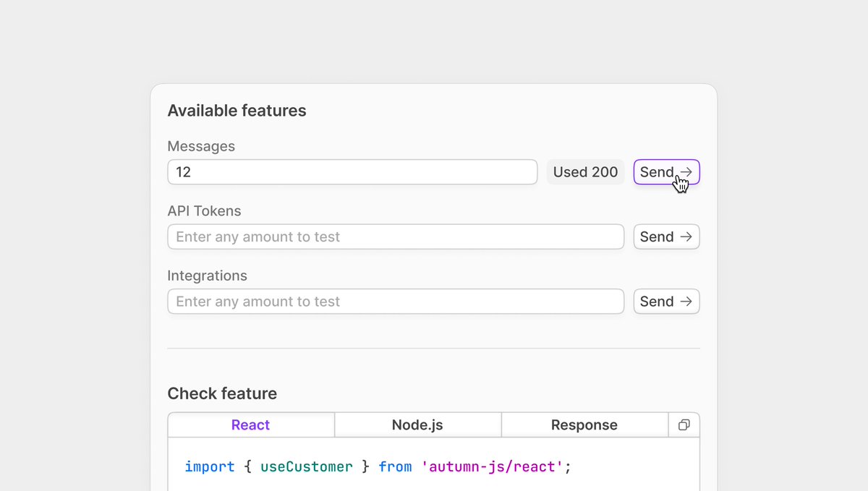Image resolution: width=868 pixels, height=491 pixels.
Task: Focus the Messages input containing 12
Action: coord(352,172)
